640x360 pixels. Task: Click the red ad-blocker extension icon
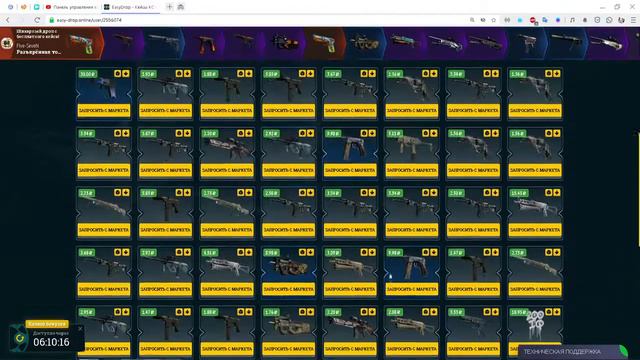click(x=533, y=20)
